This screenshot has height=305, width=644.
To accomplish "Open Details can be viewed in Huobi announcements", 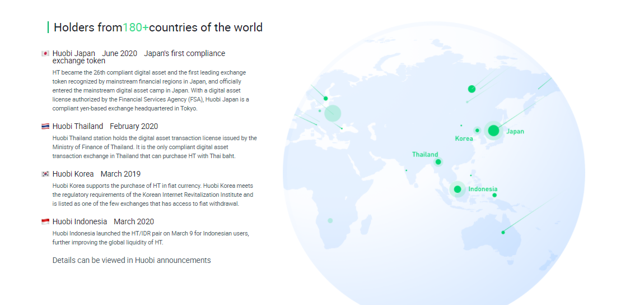I will (x=132, y=260).
